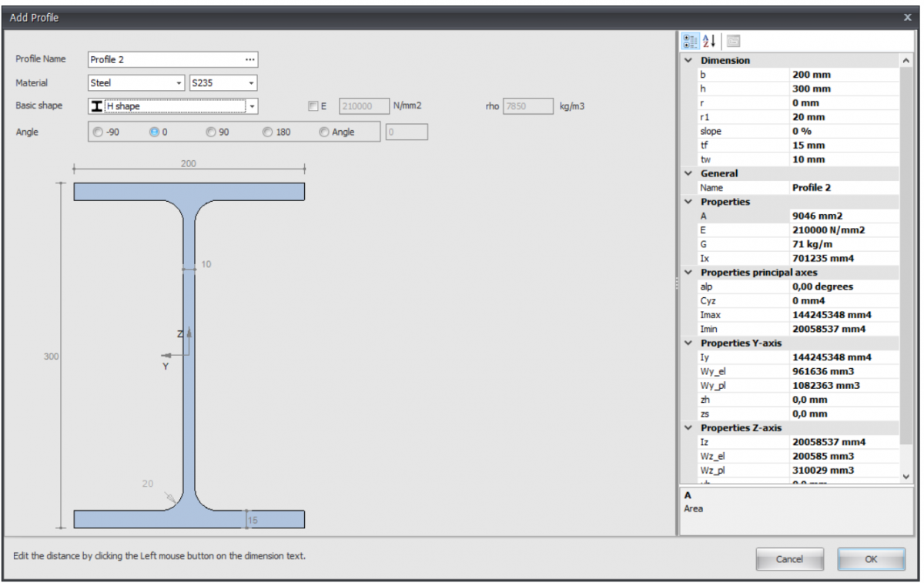Viewport: 924px width, 583px height.
Task: Choose the custom Angle radio option
Action: point(324,132)
